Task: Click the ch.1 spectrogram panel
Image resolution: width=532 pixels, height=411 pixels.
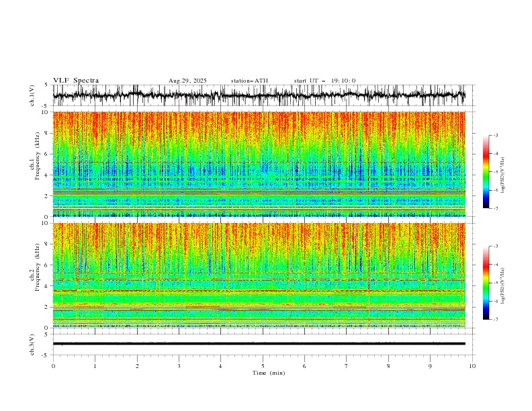Action: (x=259, y=164)
